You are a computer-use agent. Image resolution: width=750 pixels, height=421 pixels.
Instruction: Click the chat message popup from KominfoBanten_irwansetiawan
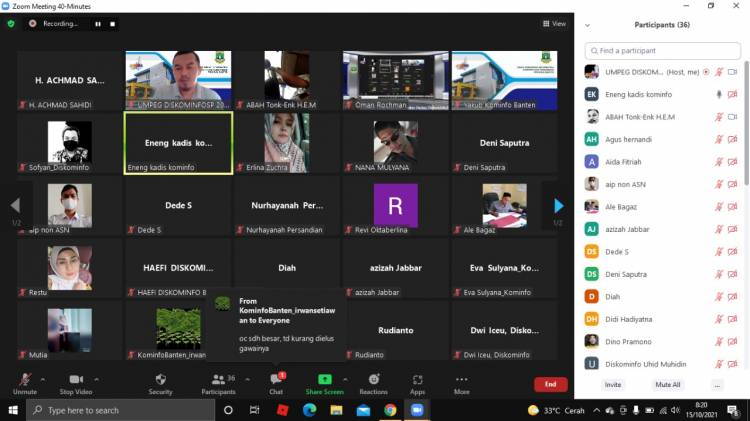(x=277, y=325)
